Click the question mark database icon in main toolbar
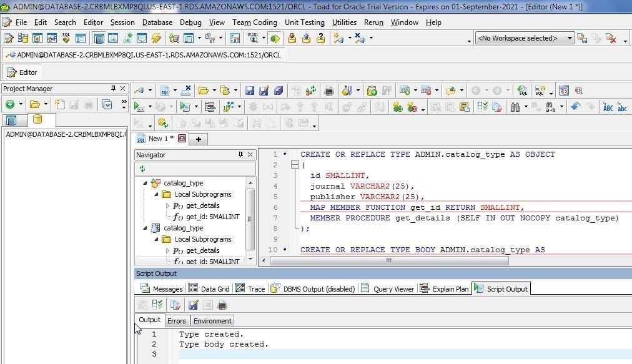Screen dimensions: 632x364 pyautogui.click(x=321, y=38)
